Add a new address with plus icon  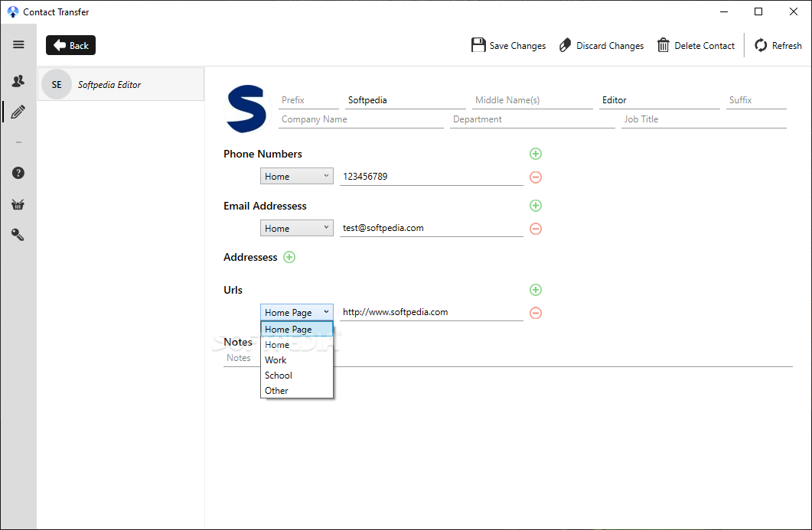[x=289, y=257]
